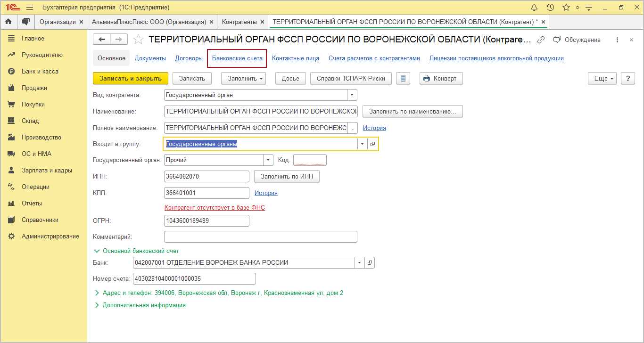644x343 pixels.
Task: Switch to АльминаПлюсПлюс ООО organization tab
Action: pos(149,22)
